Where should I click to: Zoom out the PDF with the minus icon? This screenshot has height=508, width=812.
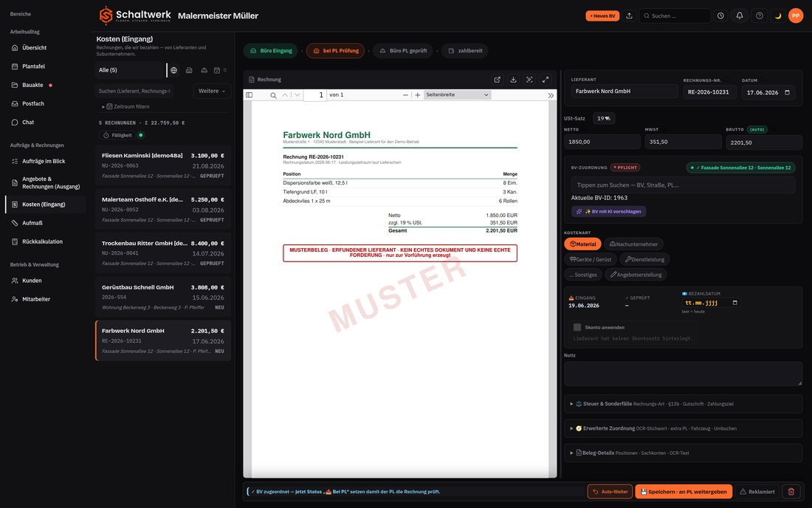coord(405,95)
